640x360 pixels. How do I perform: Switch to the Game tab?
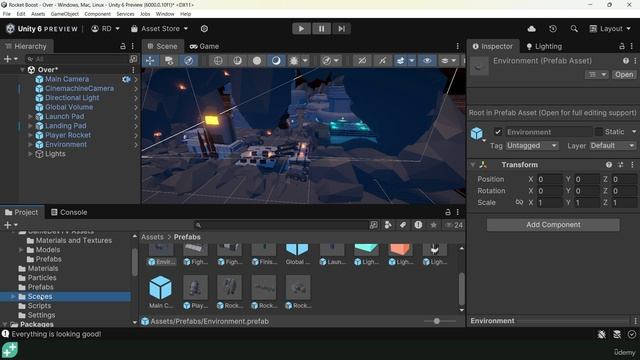pyautogui.click(x=204, y=46)
